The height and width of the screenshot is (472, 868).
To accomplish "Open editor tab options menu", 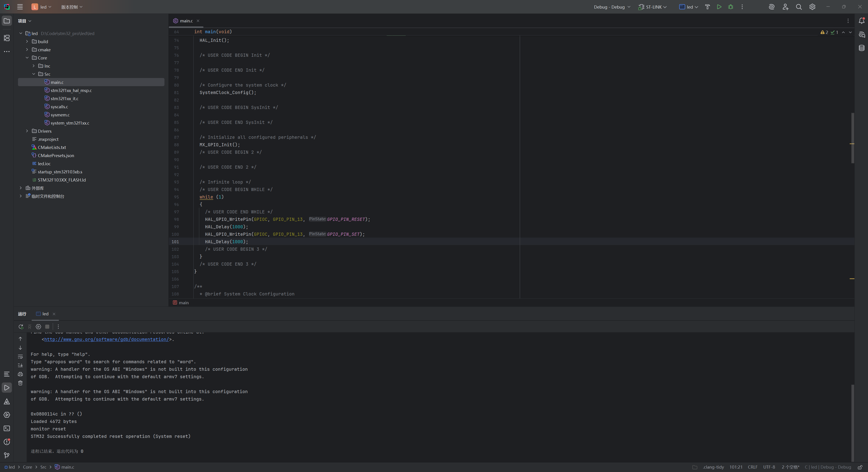I will point(848,21).
